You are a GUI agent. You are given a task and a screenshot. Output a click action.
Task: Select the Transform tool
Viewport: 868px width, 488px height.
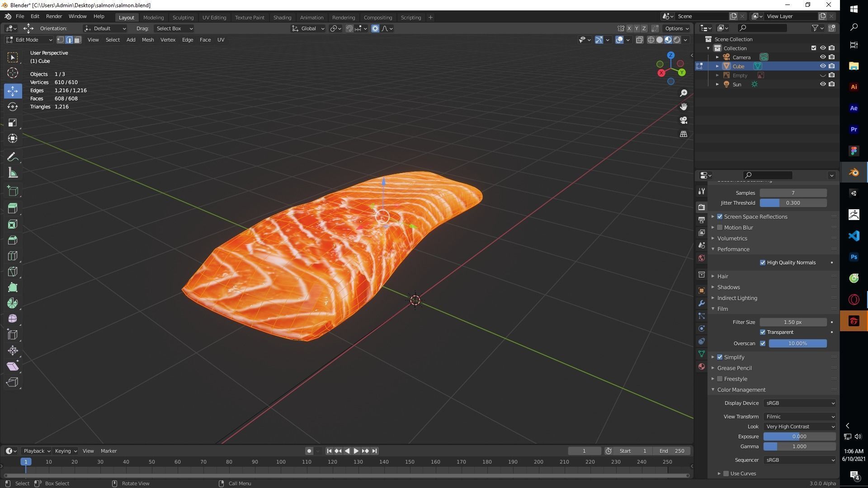pos(13,138)
